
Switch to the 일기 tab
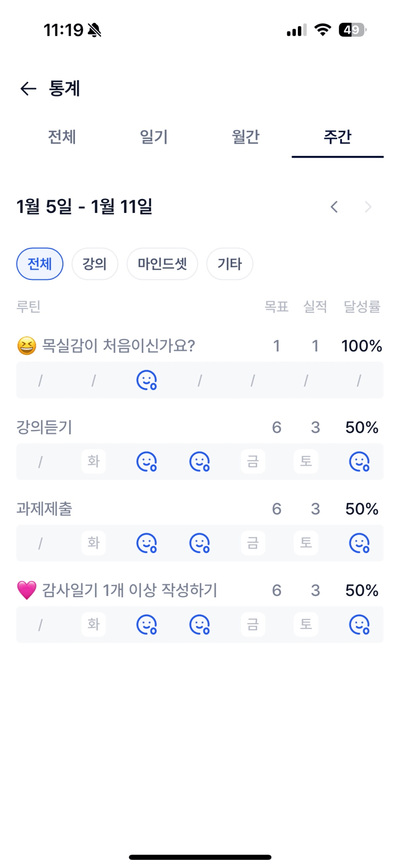click(x=154, y=137)
